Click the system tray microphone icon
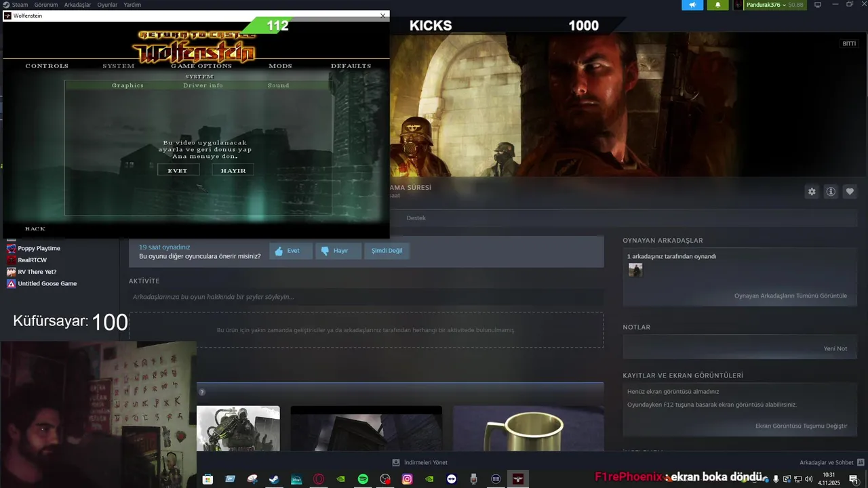 pos(776,479)
